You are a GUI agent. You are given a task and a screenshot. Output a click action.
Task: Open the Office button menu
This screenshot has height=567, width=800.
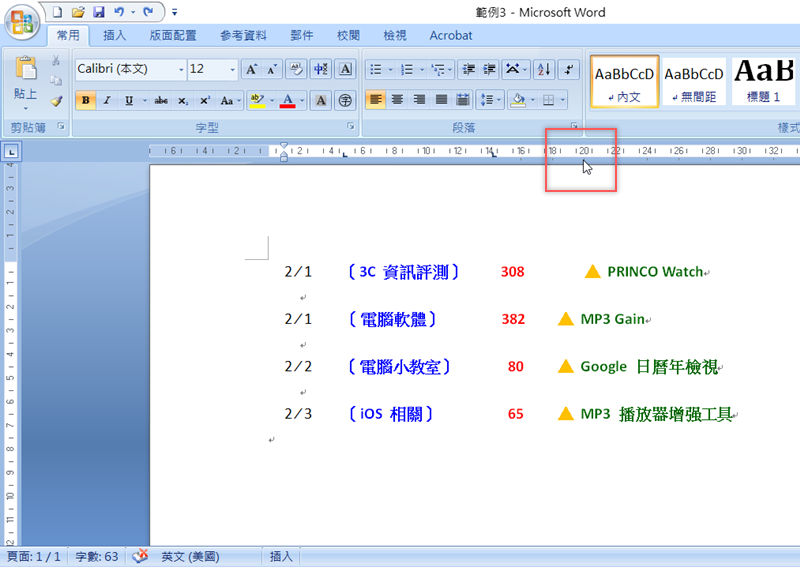click(x=22, y=22)
